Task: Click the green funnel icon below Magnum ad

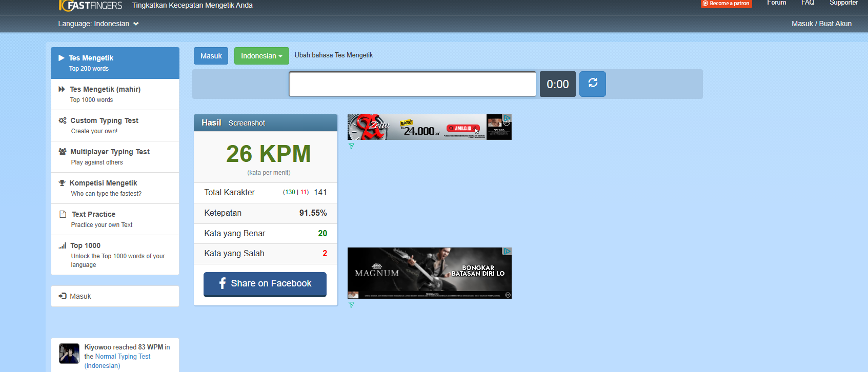Action: pyautogui.click(x=351, y=305)
